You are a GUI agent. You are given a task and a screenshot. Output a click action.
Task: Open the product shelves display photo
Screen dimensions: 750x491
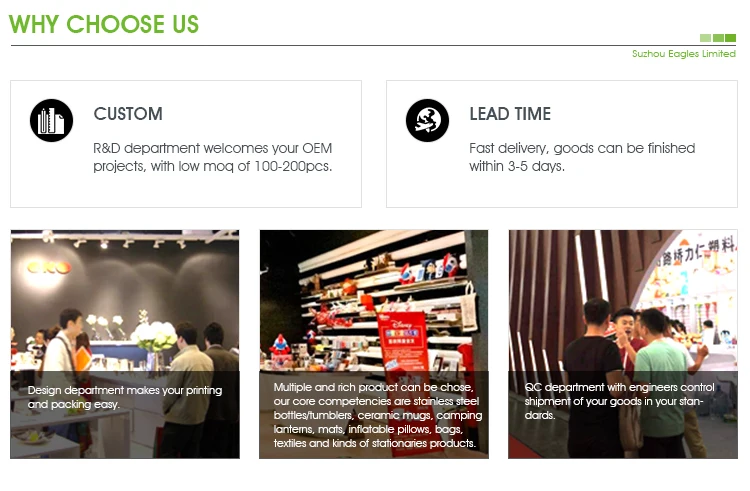point(374,344)
